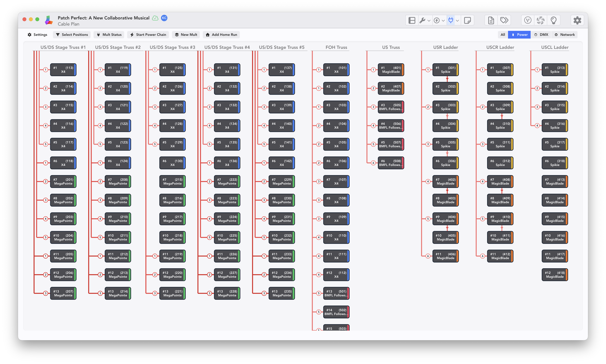Select fixture #1 (113) X4 on Truss #1
The width and height of the screenshot is (606, 364).
[x=63, y=70]
